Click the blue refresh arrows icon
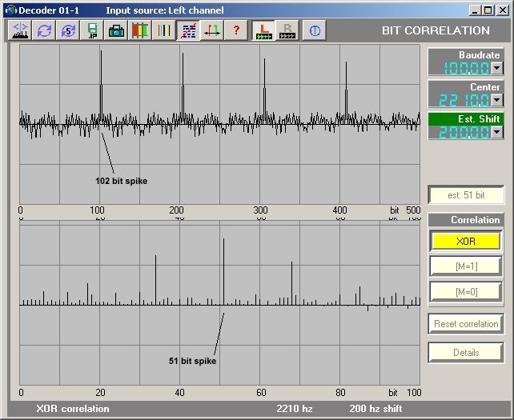Screen dimensions: 514x420 (44, 31)
